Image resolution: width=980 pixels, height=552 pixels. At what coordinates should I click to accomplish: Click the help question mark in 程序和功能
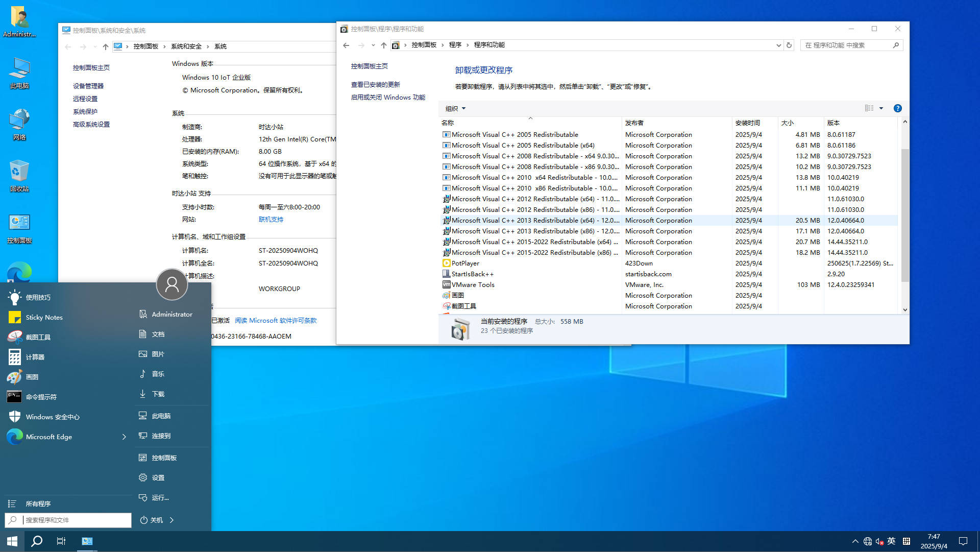tap(897, 108)
